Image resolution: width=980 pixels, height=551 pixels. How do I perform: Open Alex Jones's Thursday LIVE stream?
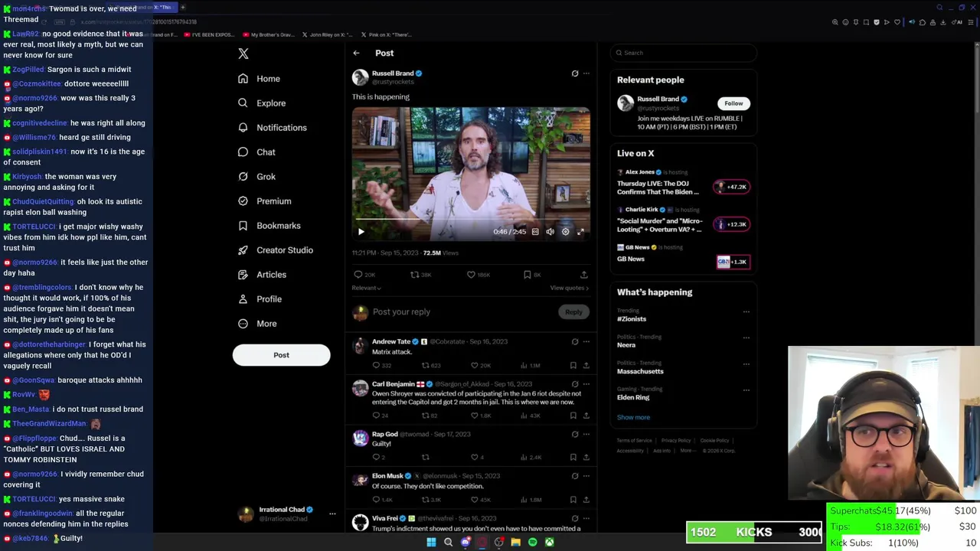(x=684, y=184)
